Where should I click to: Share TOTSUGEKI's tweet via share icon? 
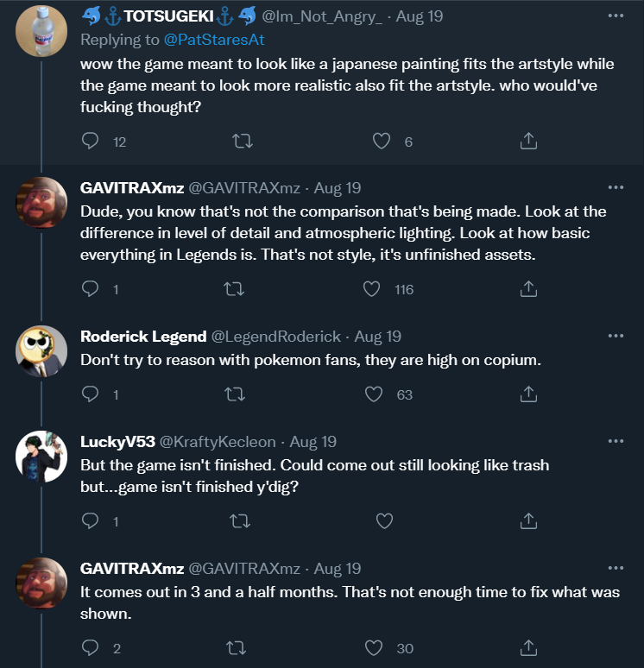coord(528,141)
